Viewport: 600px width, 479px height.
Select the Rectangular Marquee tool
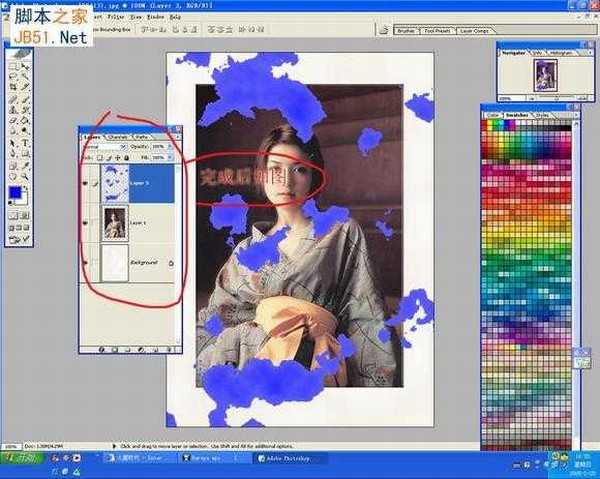[11, 66]
